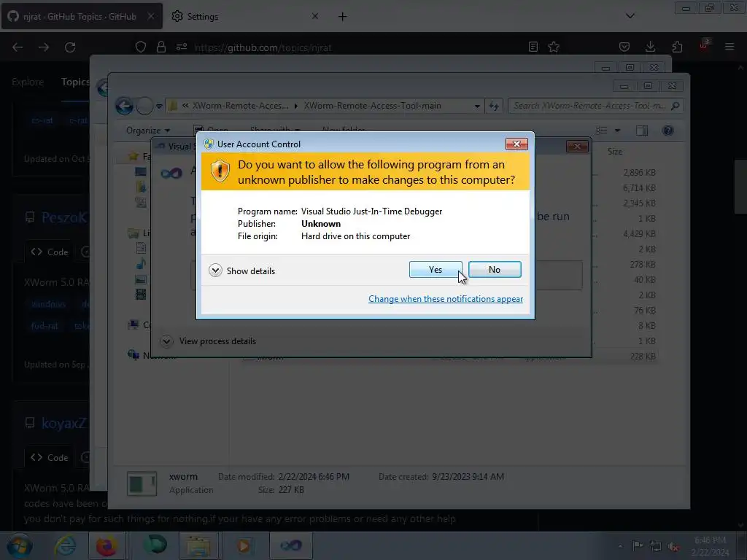747x560 pixels.
Task: Open site permissions icon in address bar
Action: (182, 47)
